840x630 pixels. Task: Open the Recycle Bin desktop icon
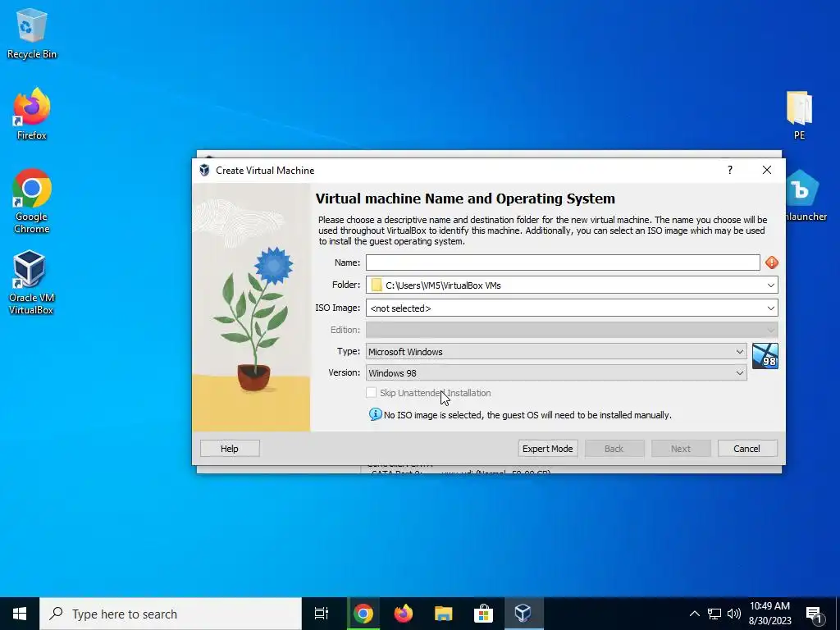coord(32,34)
